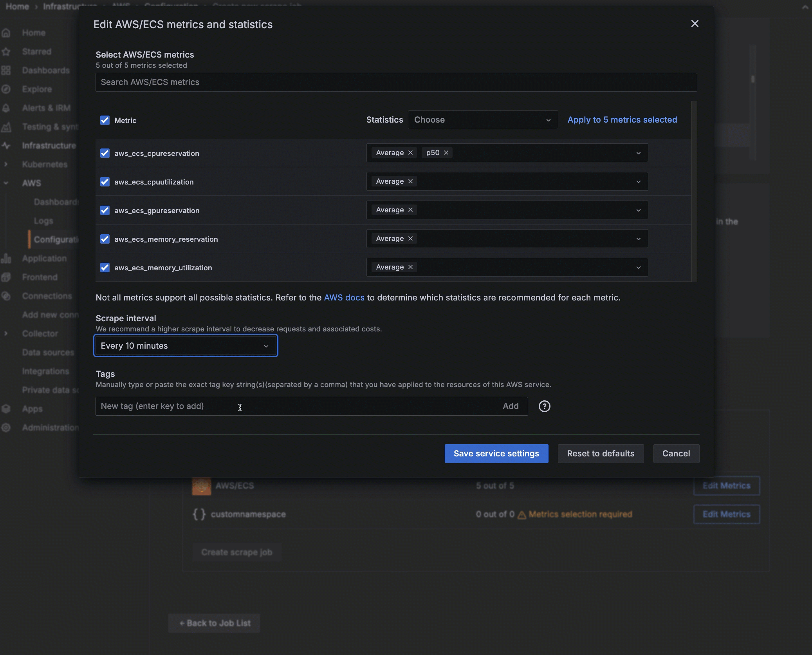Click the Cancel button
This screenshot has height=655, width=812.
[676, 454]
